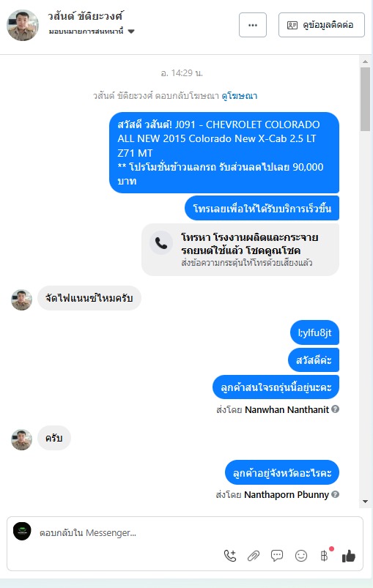Click the phone call icon in composer

pos(230,555)
